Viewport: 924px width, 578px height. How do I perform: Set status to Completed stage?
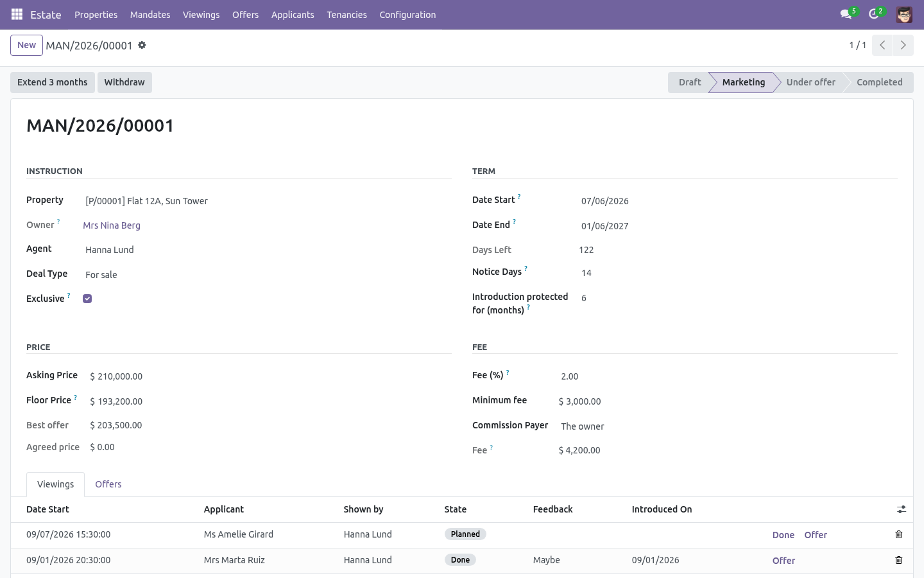click(x=879, y=82)
